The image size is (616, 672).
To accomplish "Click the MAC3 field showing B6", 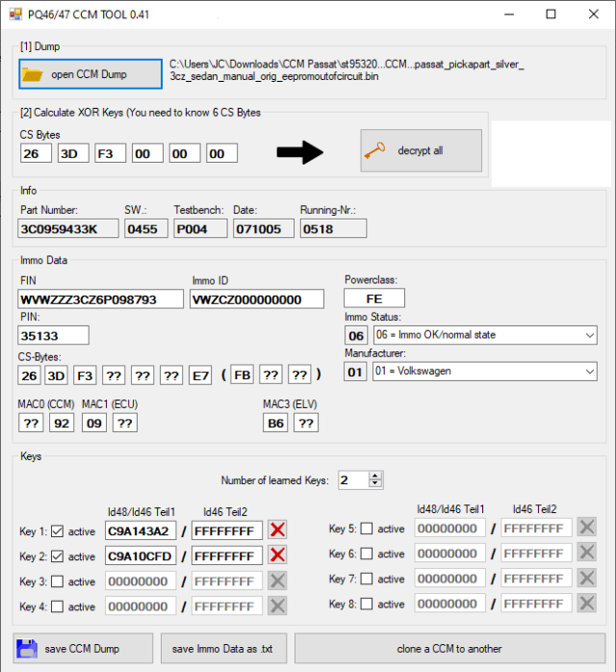I will pyautogui.click(x=275, y=423).
